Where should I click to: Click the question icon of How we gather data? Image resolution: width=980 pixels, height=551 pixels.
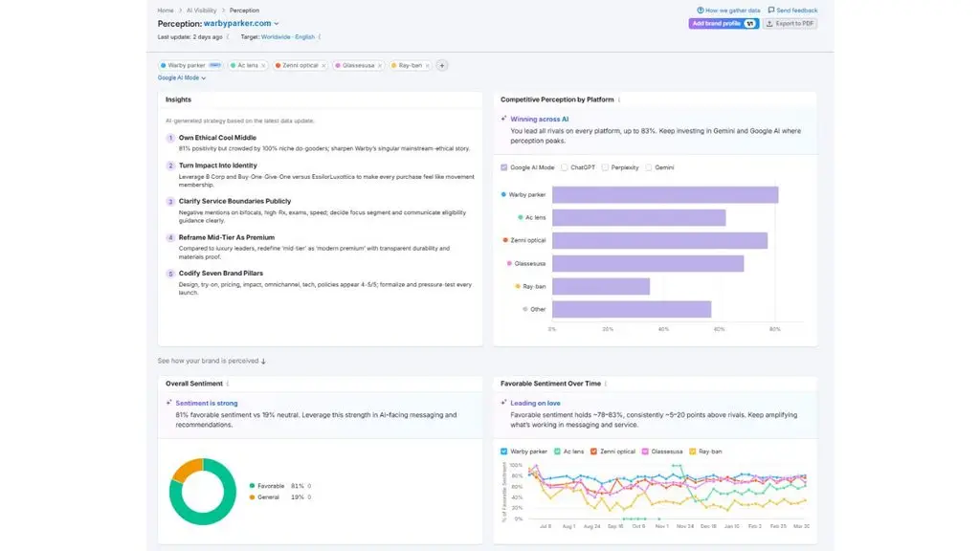[700, 10]
